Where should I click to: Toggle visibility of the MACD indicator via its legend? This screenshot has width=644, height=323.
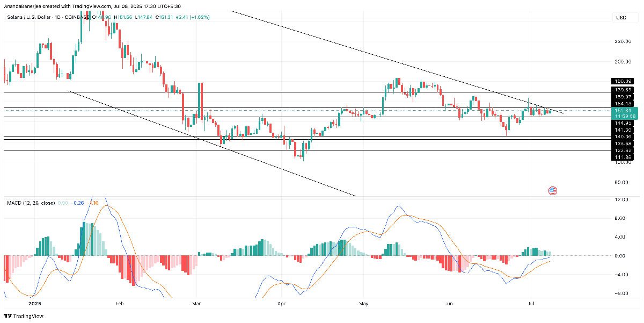tap(32, 203)
